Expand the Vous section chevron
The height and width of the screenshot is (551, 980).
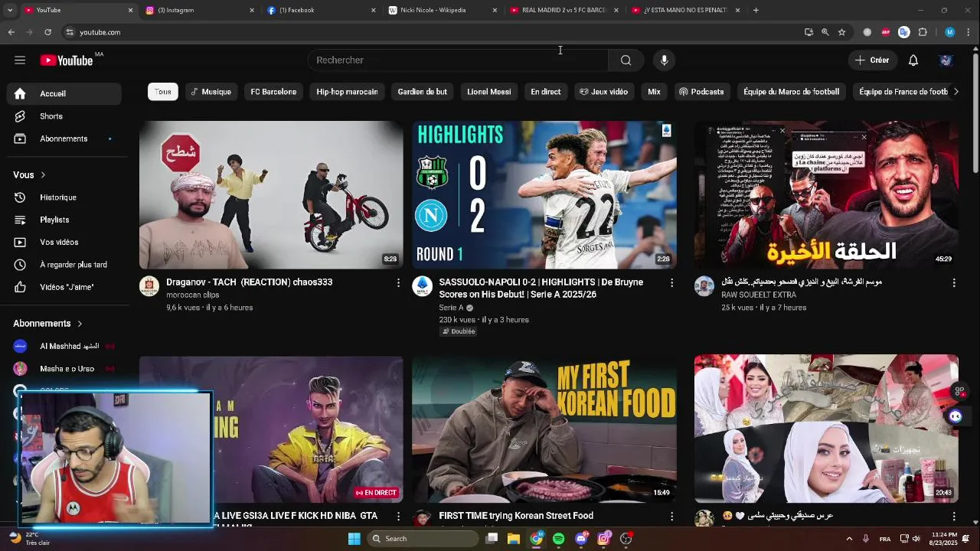click(x=43, y=175)
